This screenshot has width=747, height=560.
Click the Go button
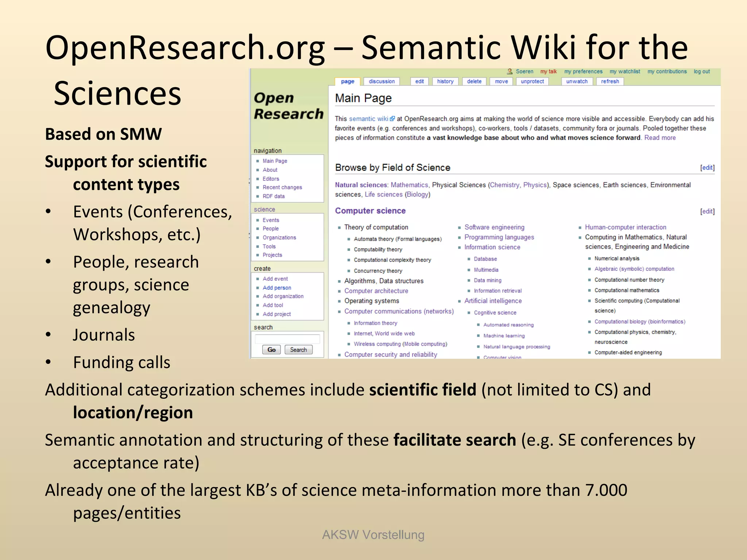point(271,350)
